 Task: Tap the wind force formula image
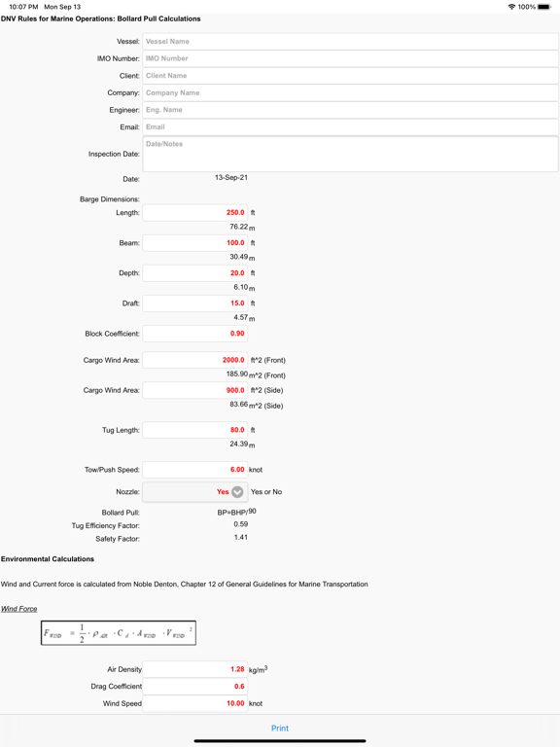pos(119,633)
